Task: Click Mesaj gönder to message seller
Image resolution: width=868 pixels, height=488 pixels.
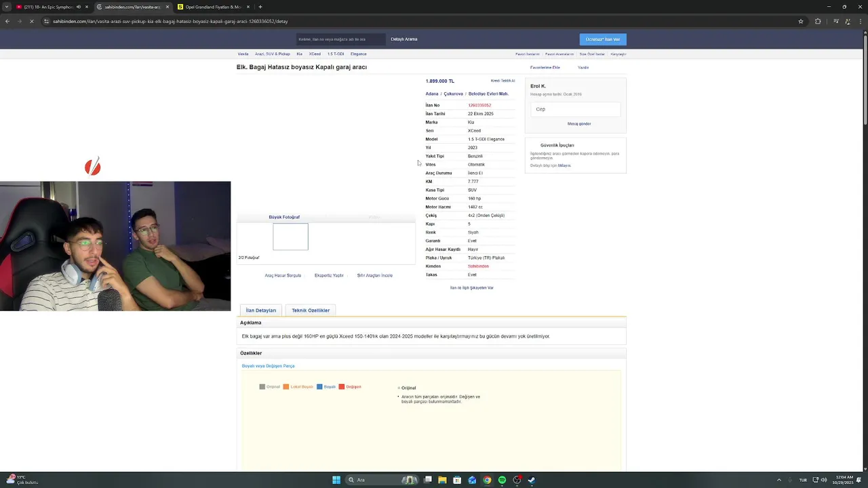Action: [579, 124]
